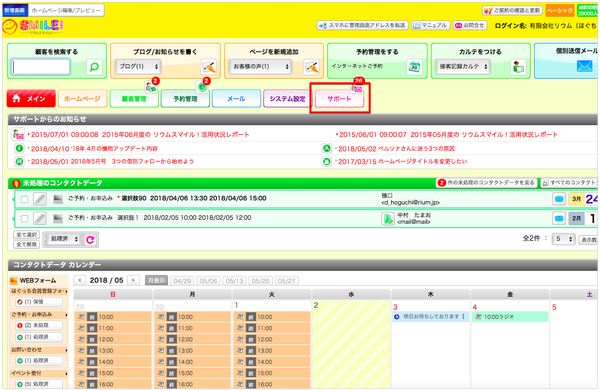Toggle (5) 処理済 filter under イベント受付
Image resolution: width=600 pixels, height=391 pixels.
tap(39, 384)
